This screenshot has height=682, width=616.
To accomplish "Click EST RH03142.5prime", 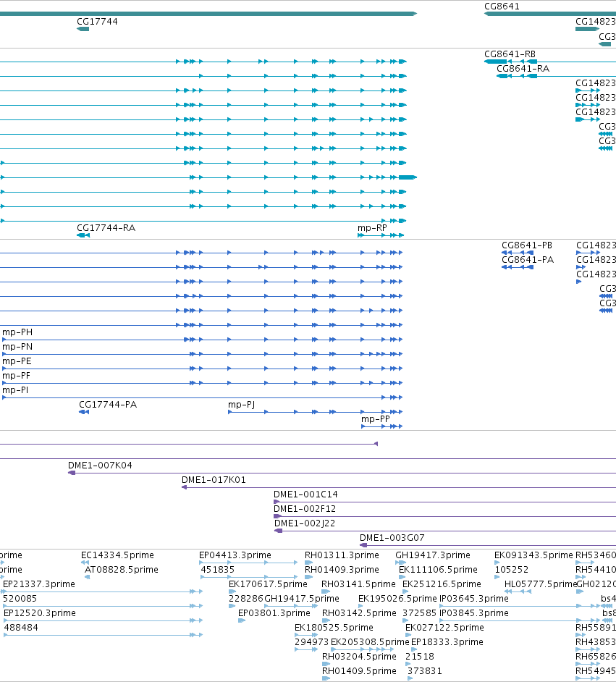I will coord(359,613).
